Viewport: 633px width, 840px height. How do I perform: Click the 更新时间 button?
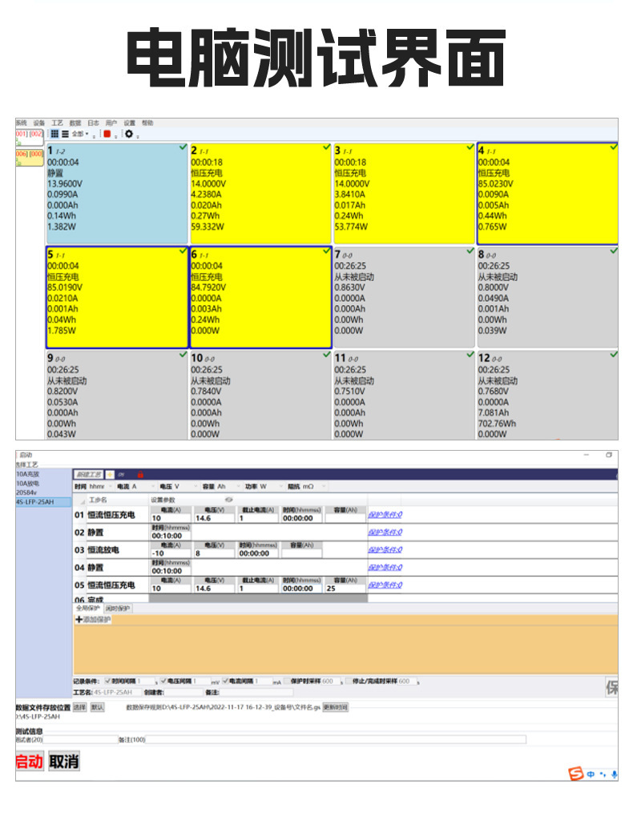point(336,708)
